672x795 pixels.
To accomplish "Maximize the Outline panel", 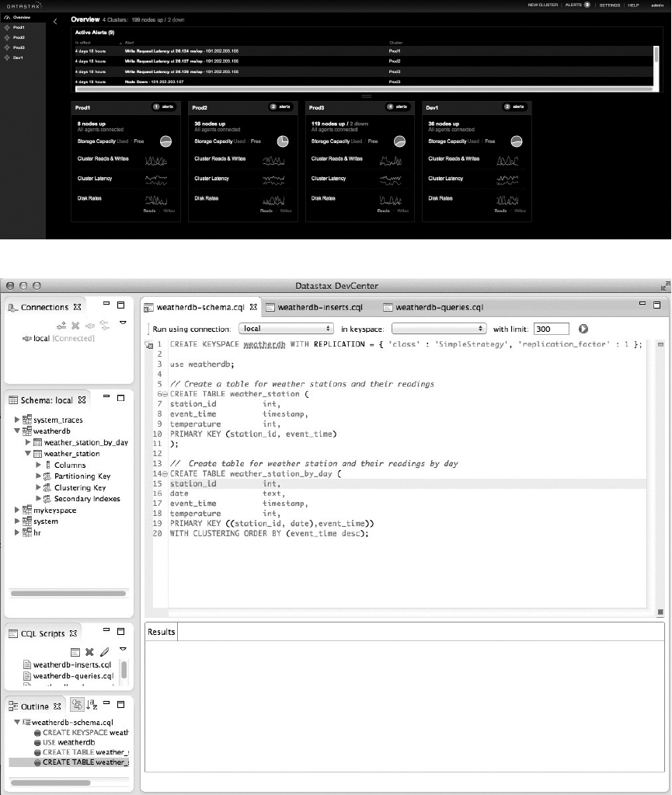I will coord(120,704).
